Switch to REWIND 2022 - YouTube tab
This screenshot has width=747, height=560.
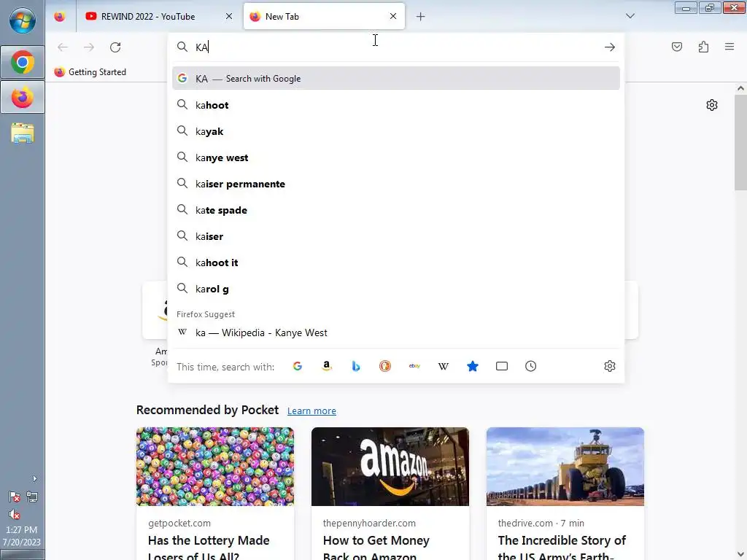(x=147, y=17)
